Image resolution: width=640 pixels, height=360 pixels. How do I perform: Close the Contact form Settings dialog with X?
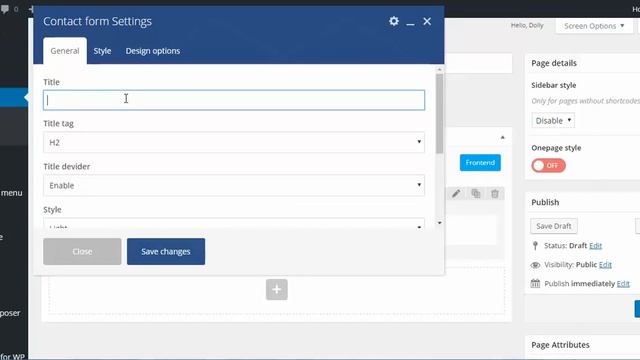427,21
